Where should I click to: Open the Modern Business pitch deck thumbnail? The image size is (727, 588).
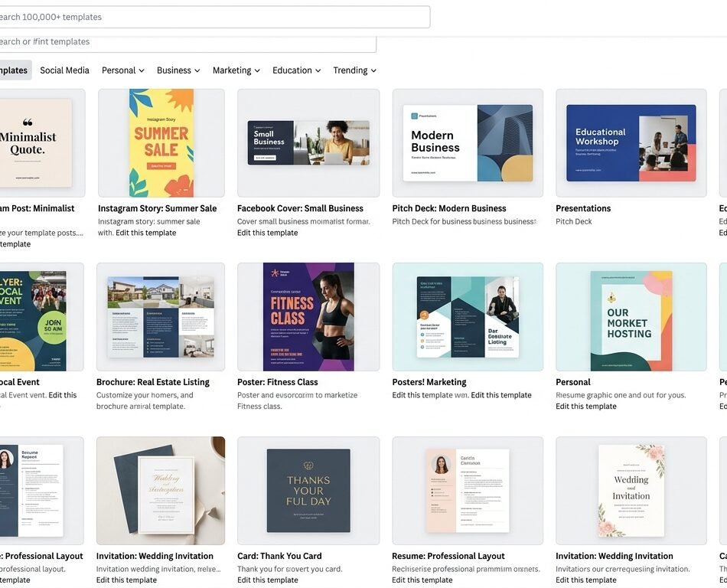468,143
